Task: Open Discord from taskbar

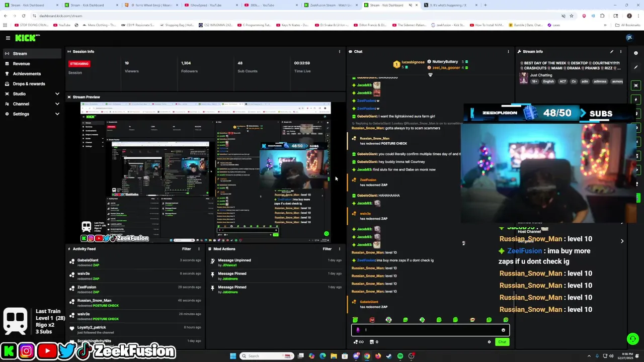Action: [356, 356]
